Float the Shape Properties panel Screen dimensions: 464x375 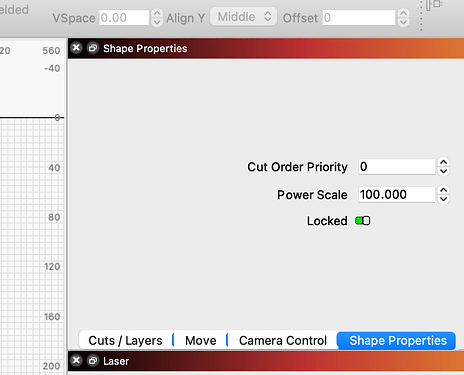click(93, 48)
